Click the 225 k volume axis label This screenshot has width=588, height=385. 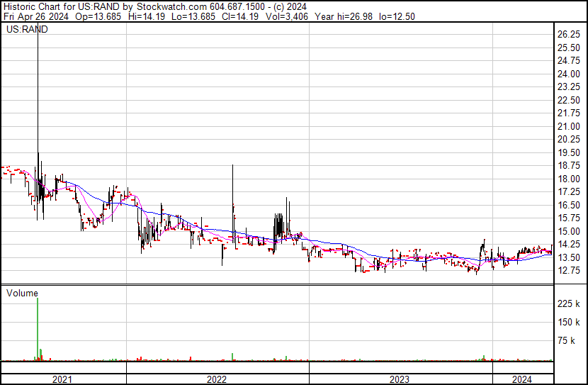pyautogui.click(x=569, y=304)
